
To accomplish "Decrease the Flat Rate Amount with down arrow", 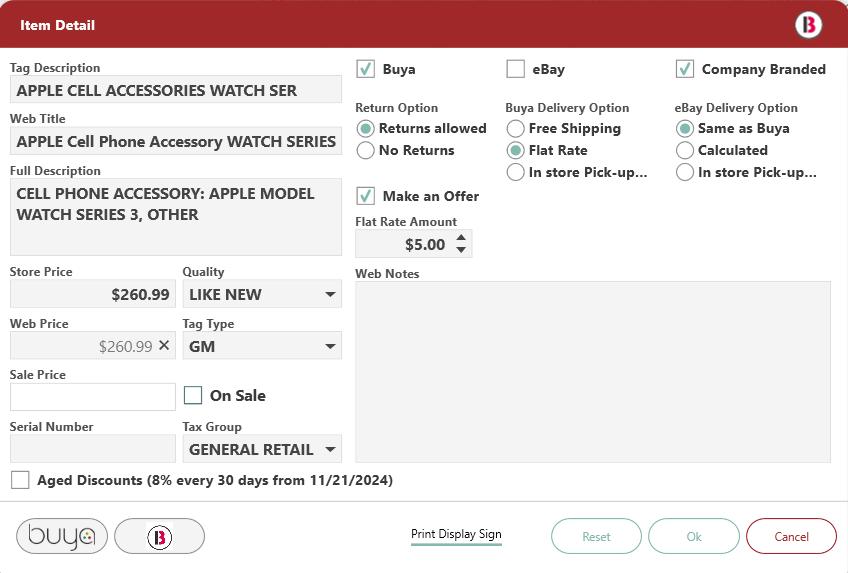I will [461, 250].
